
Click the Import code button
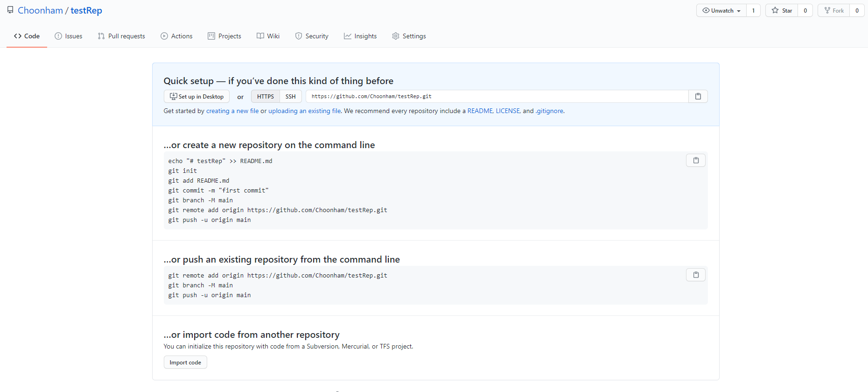tap(185, 362)
